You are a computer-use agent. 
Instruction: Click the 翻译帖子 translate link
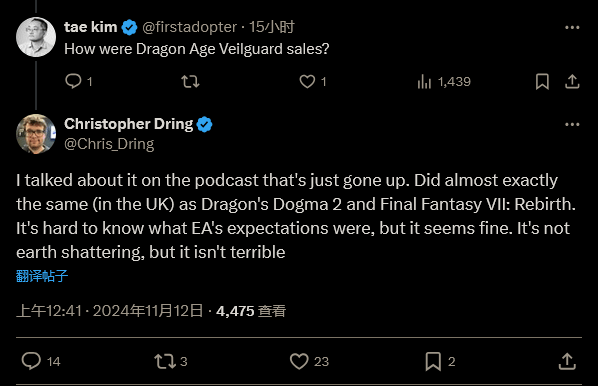[x=42, y=276]
